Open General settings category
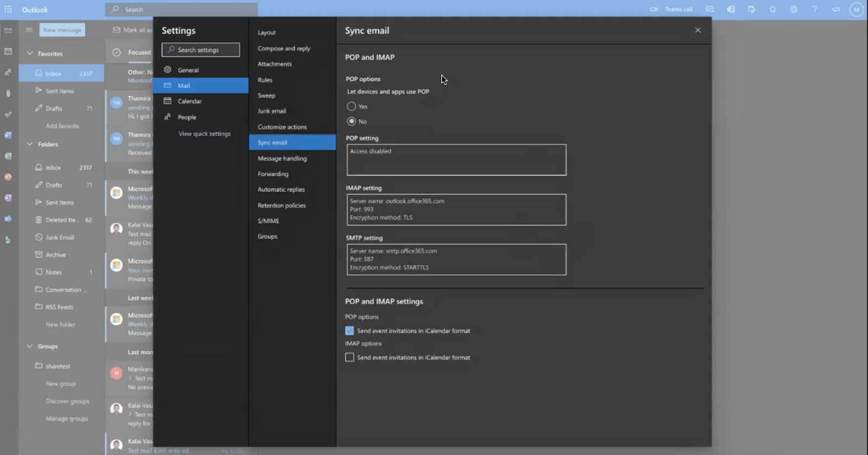 pyautogui.click(x=201, y=70)
